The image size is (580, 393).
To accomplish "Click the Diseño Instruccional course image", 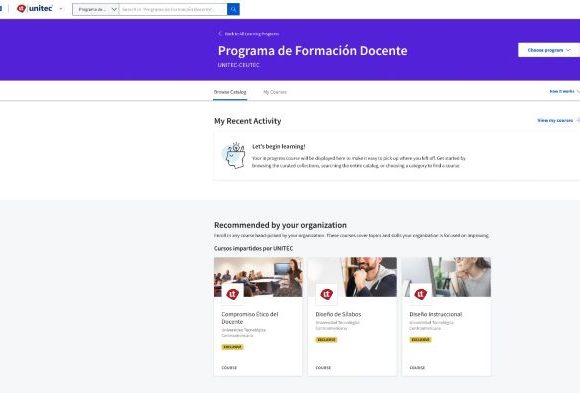I will (446, 277).
